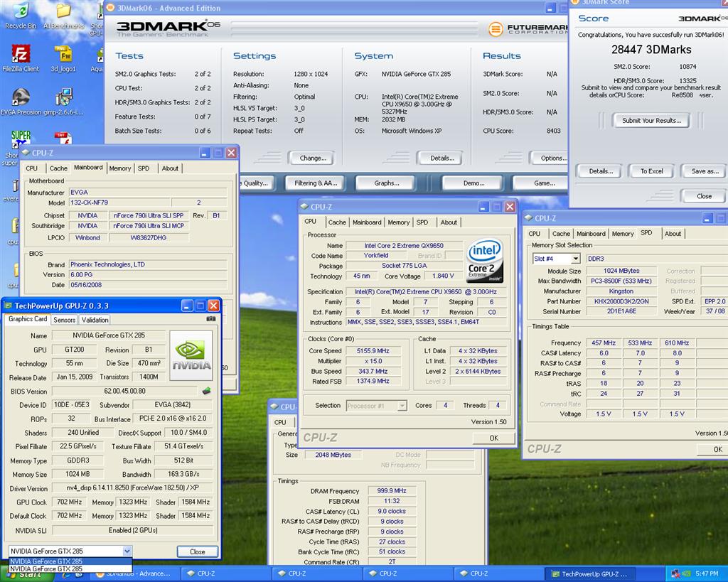Screen dimensions: 728x582
Task: Click motherboard model field 132-CK-NF79
Action: 119,203
